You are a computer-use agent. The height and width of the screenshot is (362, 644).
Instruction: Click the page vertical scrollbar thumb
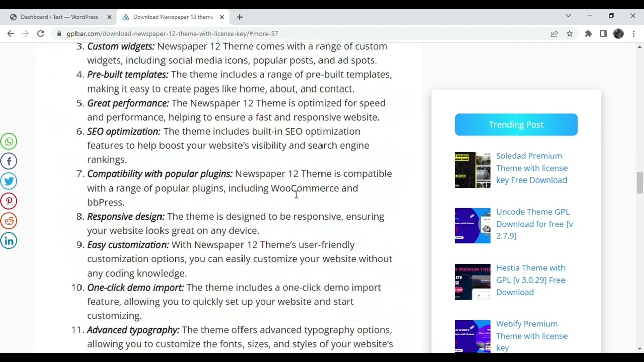[x=639, y=183]
